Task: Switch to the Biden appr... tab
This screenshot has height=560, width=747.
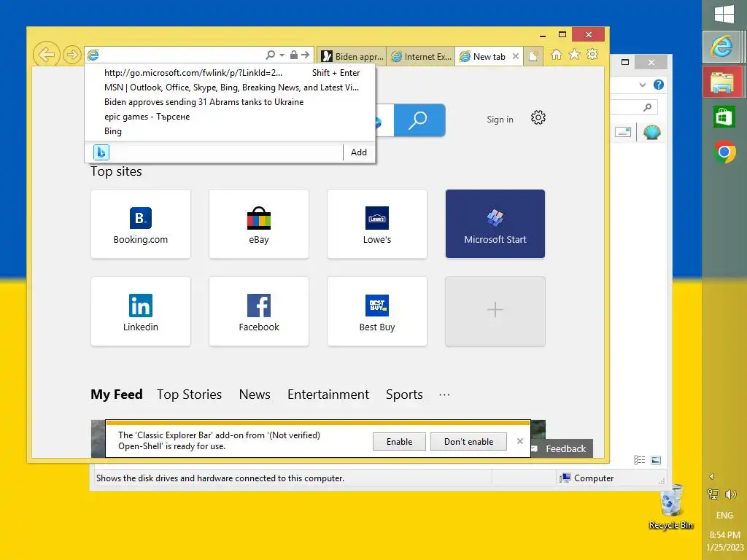Action: tap(352, 57)
